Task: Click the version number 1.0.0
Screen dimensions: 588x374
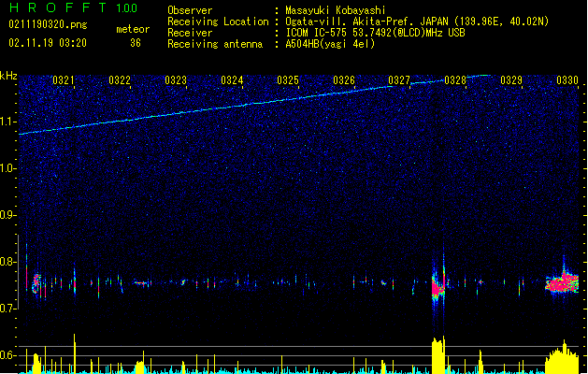Action: [126, 8]
